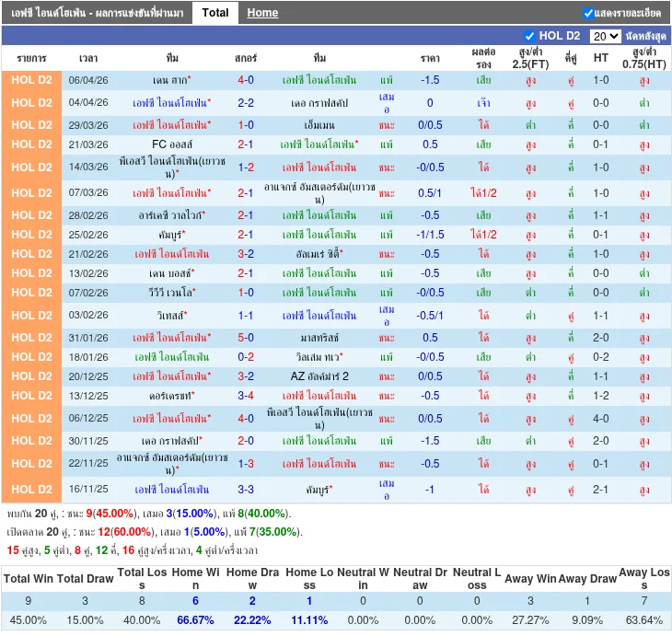
Task: Open the AZ อัลค์มาร์ 2 team link
Action: (319, 376)
